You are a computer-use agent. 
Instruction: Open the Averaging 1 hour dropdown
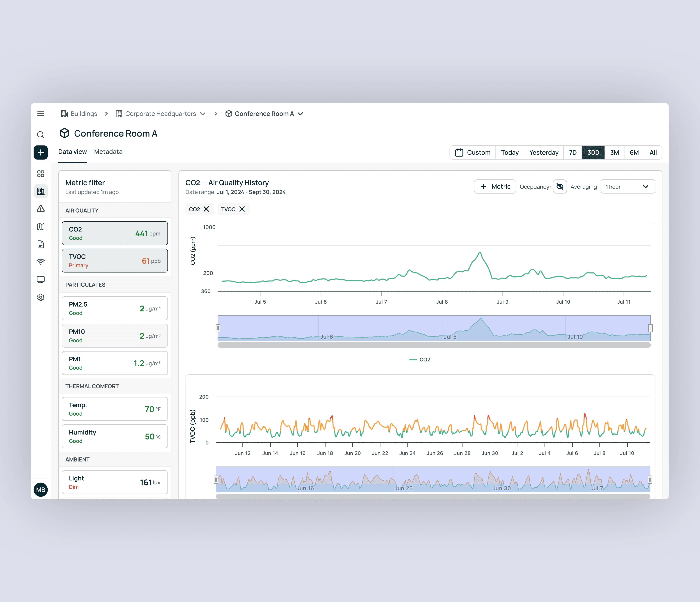tap(627, 187)
